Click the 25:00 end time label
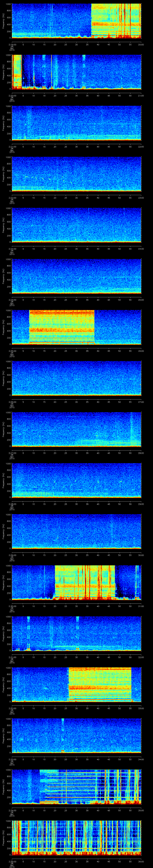Screen dimensions: 153x868 coord(141,300)
